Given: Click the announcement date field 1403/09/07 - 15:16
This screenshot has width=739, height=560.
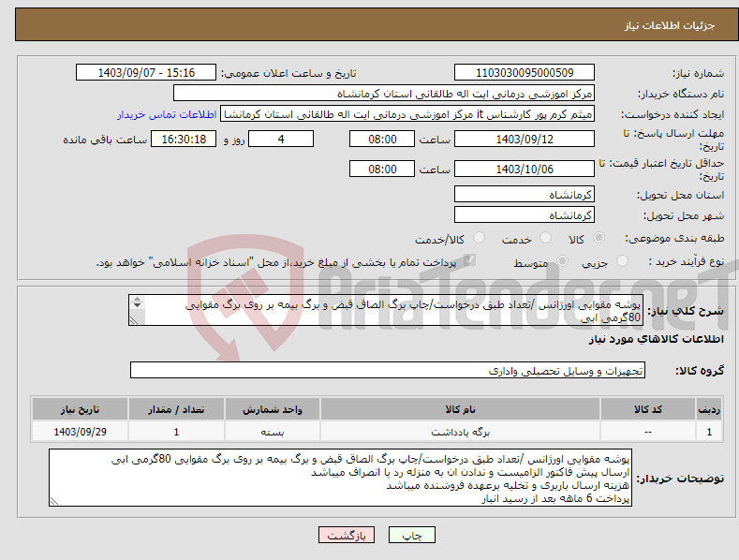Looking at the screenshot, I should 146,73.
